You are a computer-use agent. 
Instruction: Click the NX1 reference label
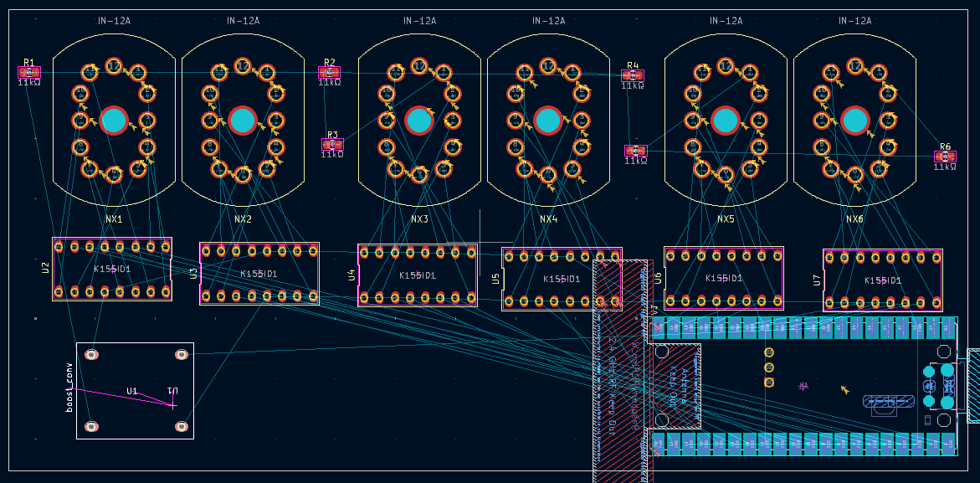click(114, 220)
